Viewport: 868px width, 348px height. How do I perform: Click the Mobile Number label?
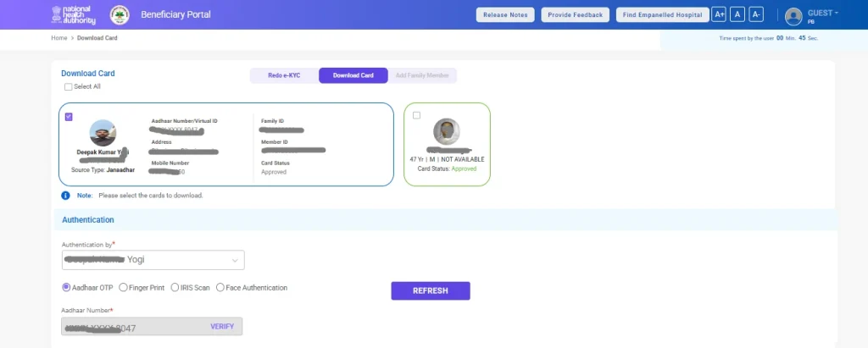tap(170, 163)
